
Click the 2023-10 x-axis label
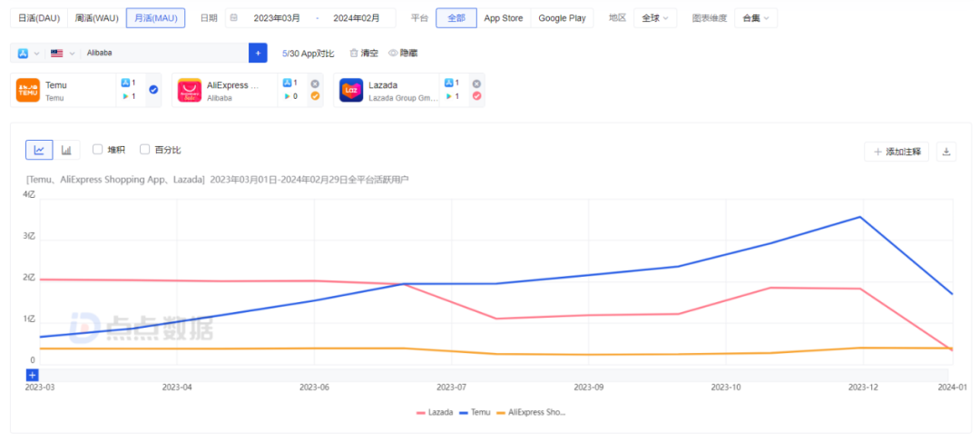(726, 388)
